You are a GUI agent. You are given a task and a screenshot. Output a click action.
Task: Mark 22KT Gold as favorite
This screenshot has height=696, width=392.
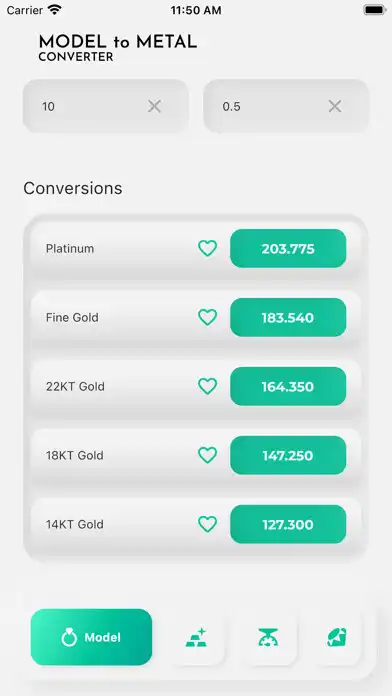207,386
